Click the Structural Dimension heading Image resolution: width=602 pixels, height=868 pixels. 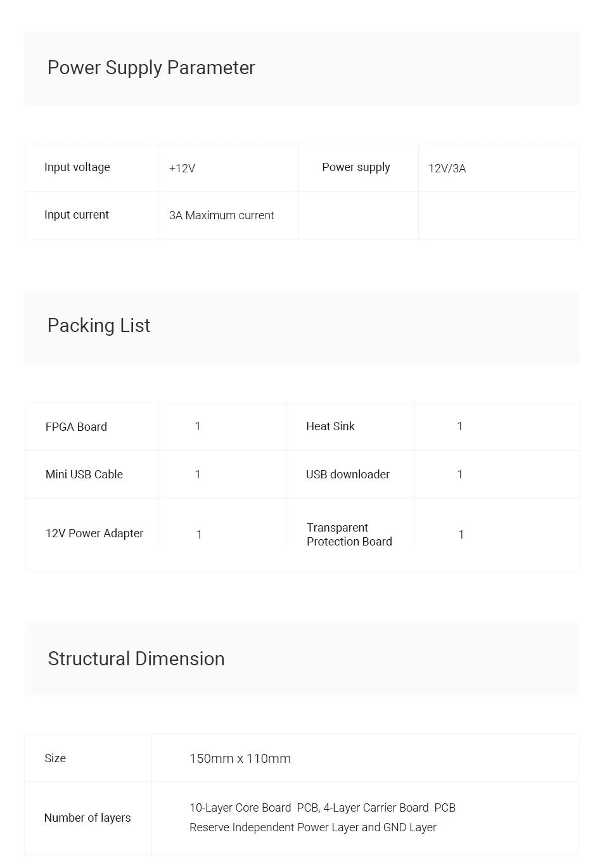tap(136, 659)
